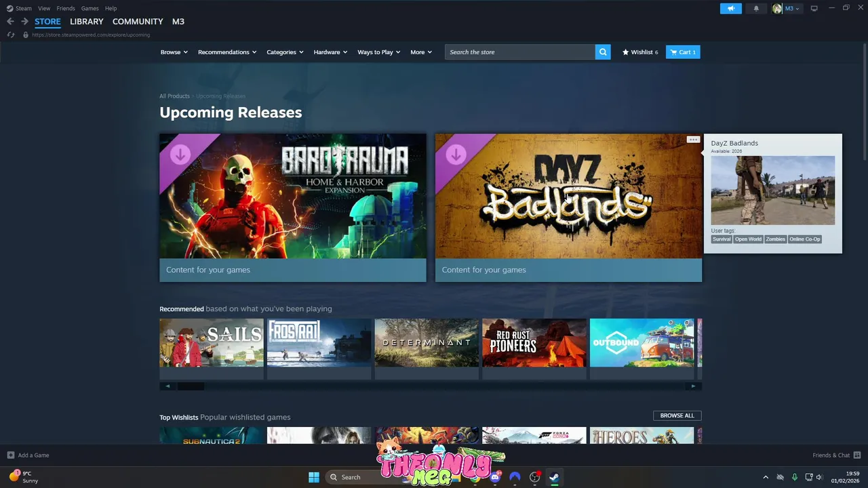This screenshot has width=868, height=488.
Task: Expand the Browse dropdown
Action: point(174,52)
